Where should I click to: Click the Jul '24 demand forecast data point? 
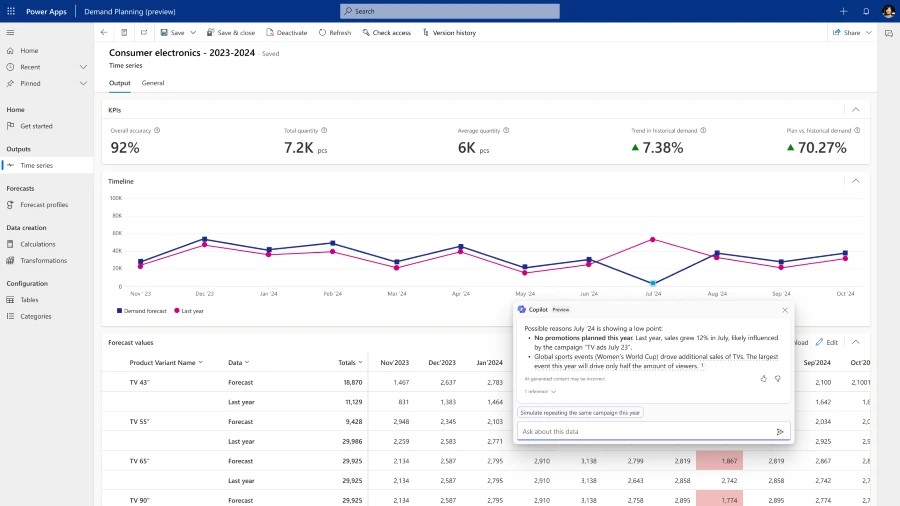click(653, 283)
